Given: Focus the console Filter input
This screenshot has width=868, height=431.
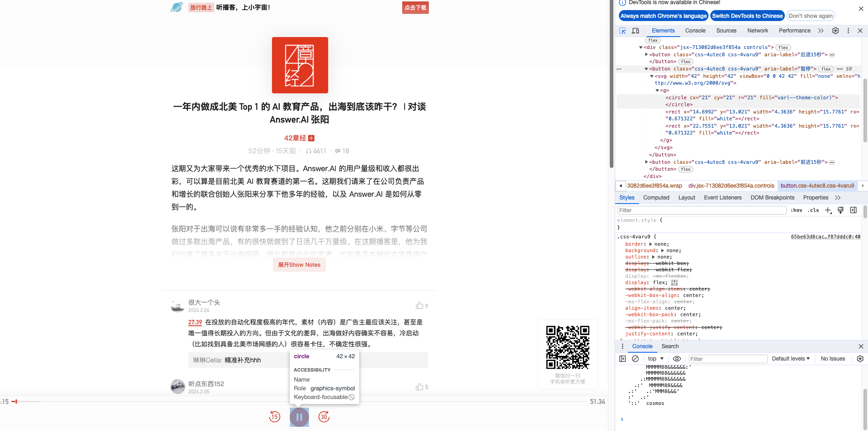Looking at the screenshot, I should (728, 359).
